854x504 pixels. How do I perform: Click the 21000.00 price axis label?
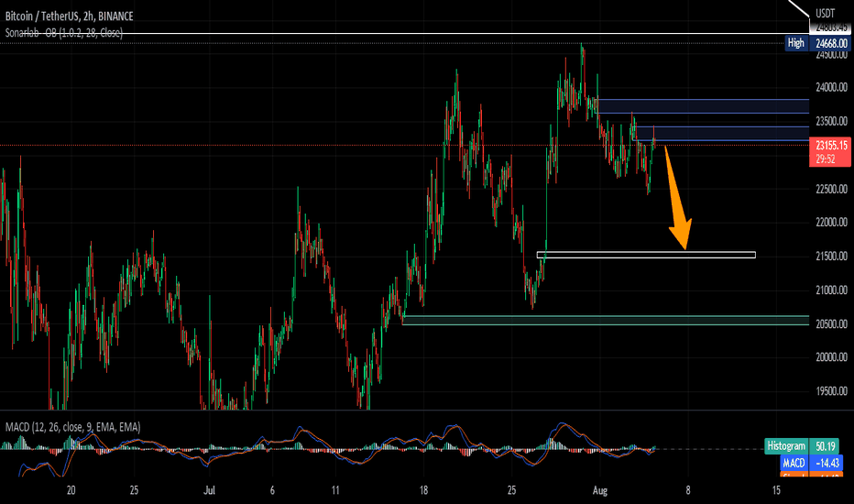point(831,290)
